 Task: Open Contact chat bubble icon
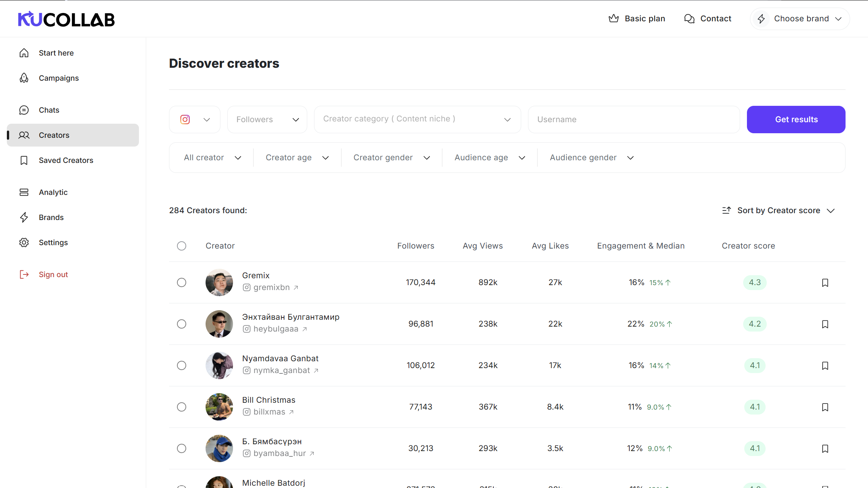pos(689,19)
